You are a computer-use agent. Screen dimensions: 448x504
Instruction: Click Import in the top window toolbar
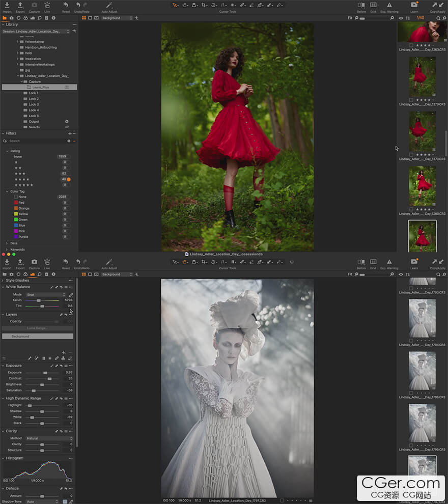(7, 7)
